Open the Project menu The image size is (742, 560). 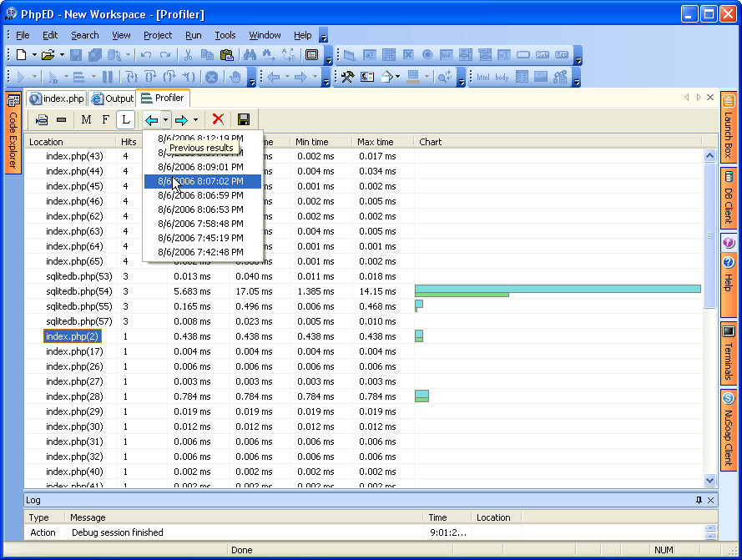(157, 35)
